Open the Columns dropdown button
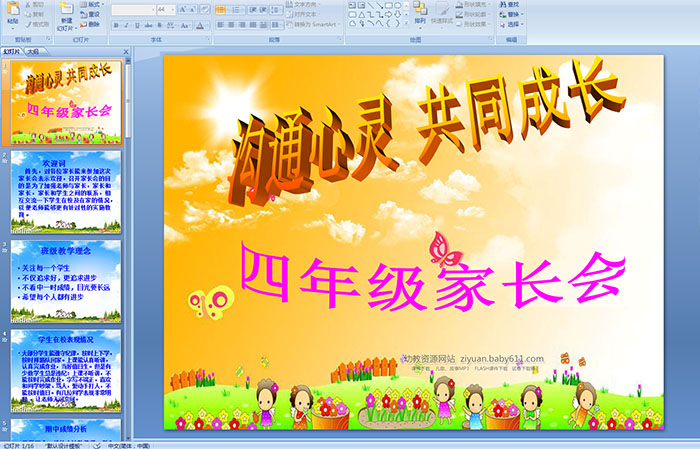Image resolution: width=700 pixels, height=449 pixels. 276,25
